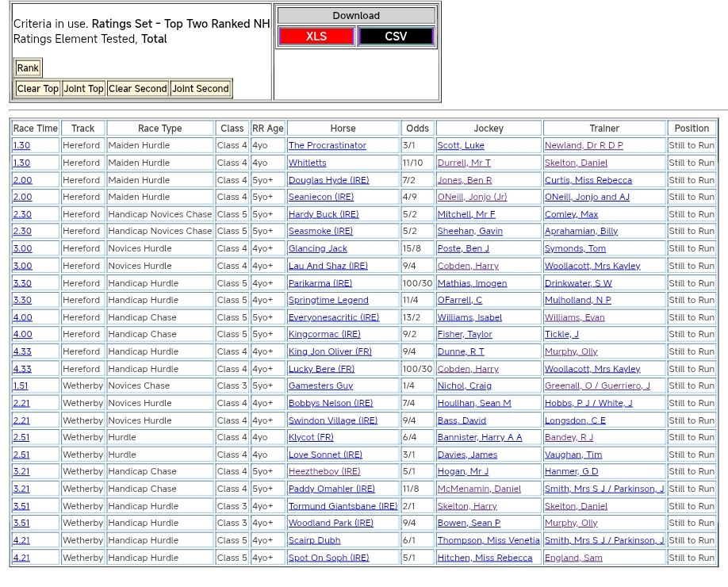Open trainer England, Sam page
This screenshot has height=587, width=728.
pyautogui.click(x=573, y=558)
